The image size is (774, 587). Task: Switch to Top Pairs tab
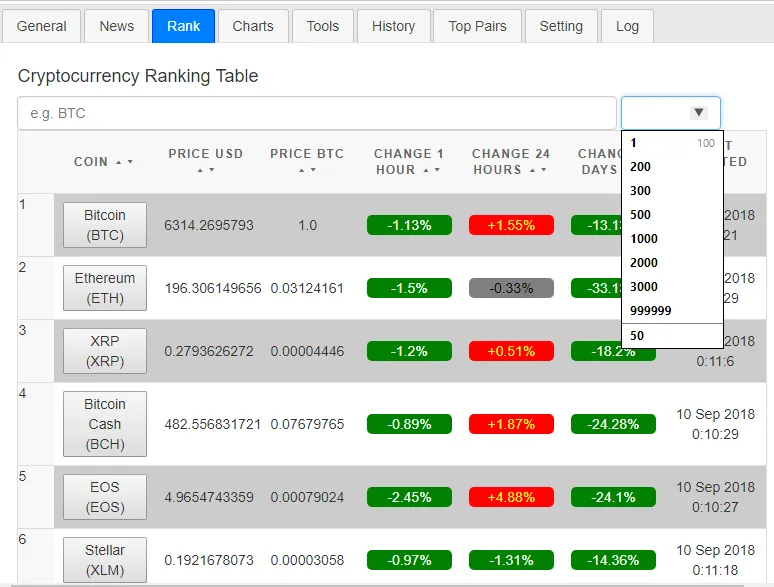477,26
